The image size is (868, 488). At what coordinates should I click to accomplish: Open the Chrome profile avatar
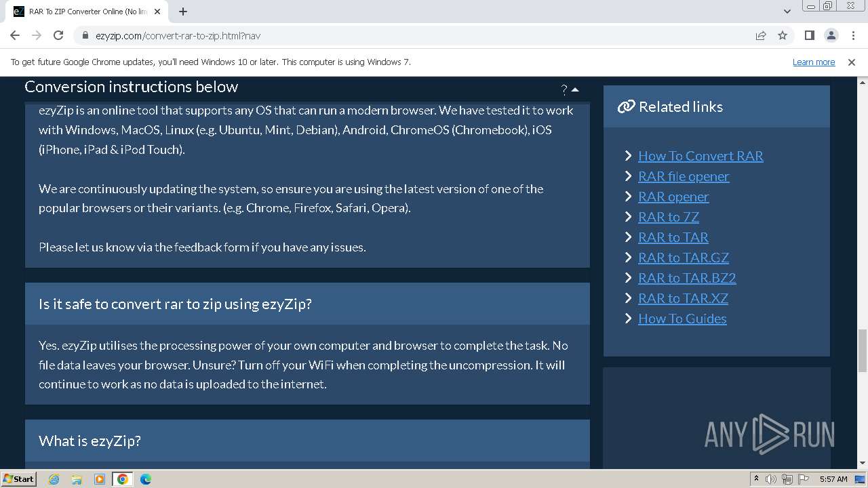coord(831,35)
